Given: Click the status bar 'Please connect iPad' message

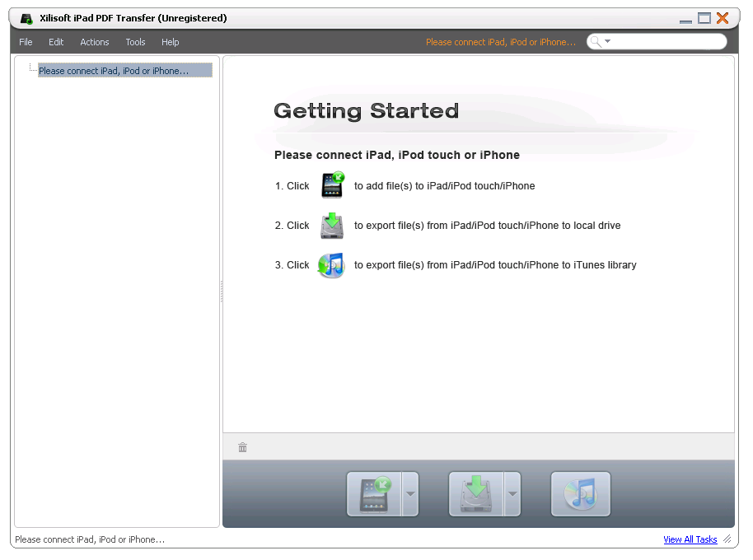Looking at the screenshot, I should pos(90,539).
